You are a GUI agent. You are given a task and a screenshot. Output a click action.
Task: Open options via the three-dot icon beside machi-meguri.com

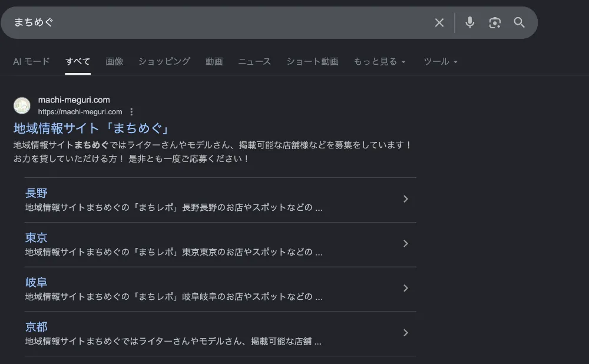[131, 111]
